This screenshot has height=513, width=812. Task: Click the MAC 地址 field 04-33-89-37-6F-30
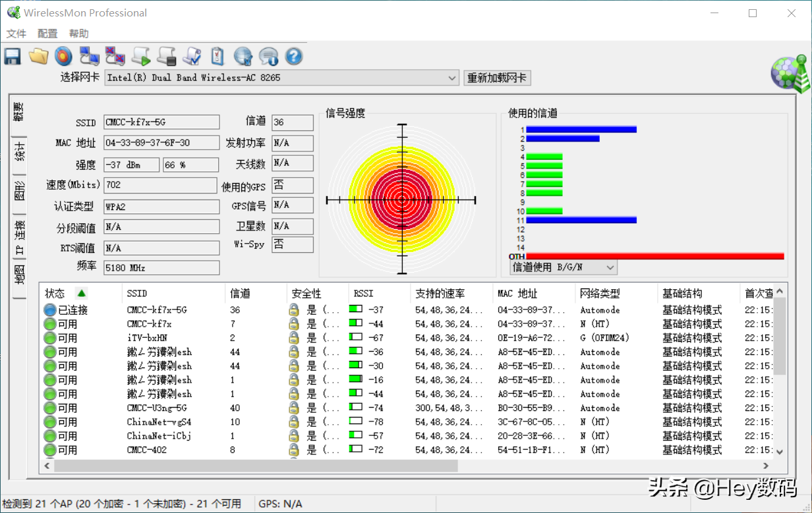(161, 143)
